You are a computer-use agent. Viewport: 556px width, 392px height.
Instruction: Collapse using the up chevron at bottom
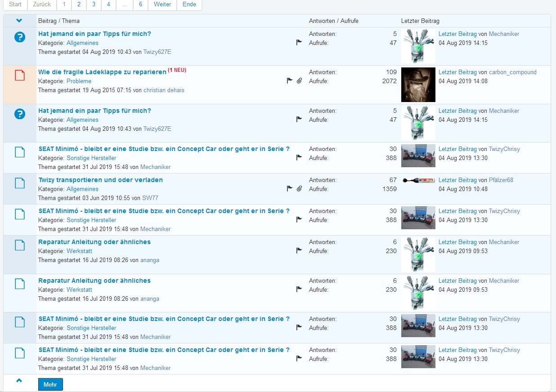point(19,381)
